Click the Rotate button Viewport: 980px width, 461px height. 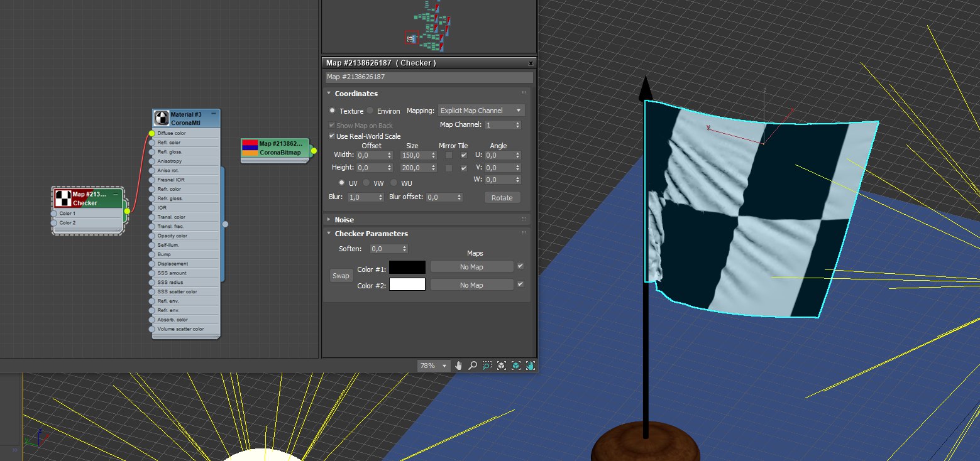pos(502,197)
